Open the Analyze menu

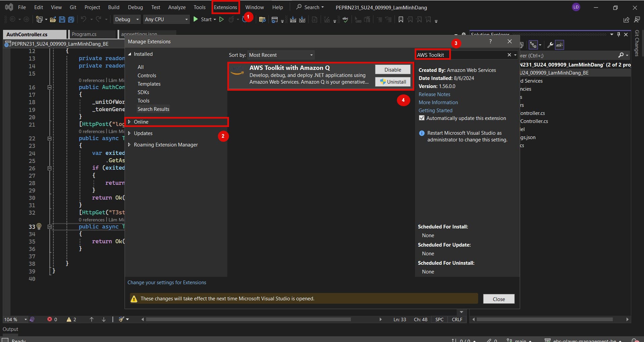(177, 7)
